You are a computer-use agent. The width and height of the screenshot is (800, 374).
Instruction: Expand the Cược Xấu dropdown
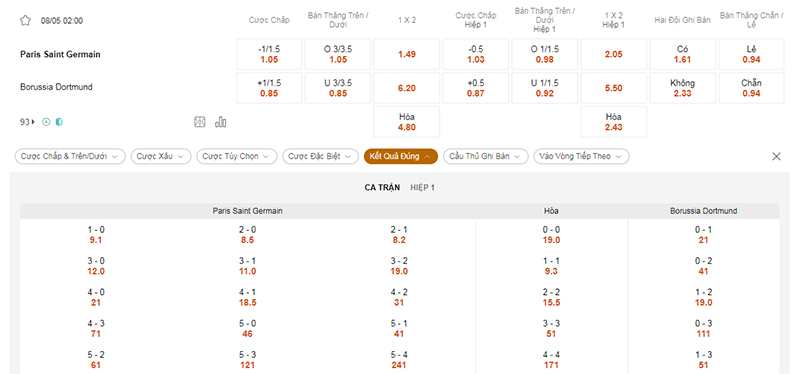coord(161,157)
